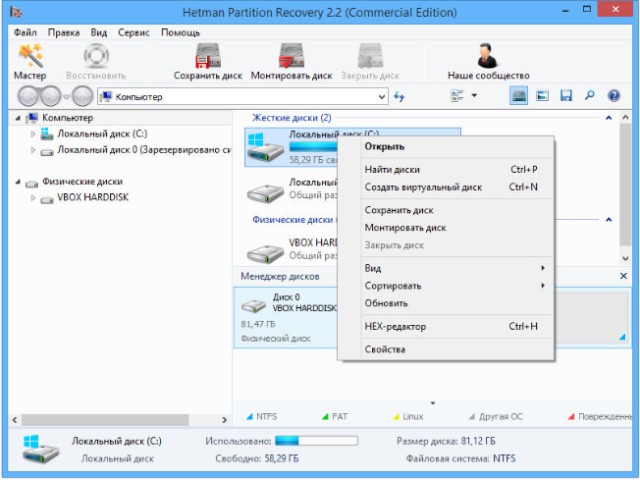Open the Помощь menu

coord(180,32)
